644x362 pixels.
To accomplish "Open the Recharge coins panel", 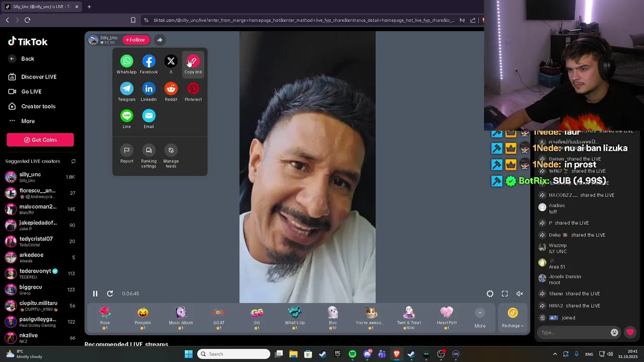I will pyautogui.click(x=513, y=319).
